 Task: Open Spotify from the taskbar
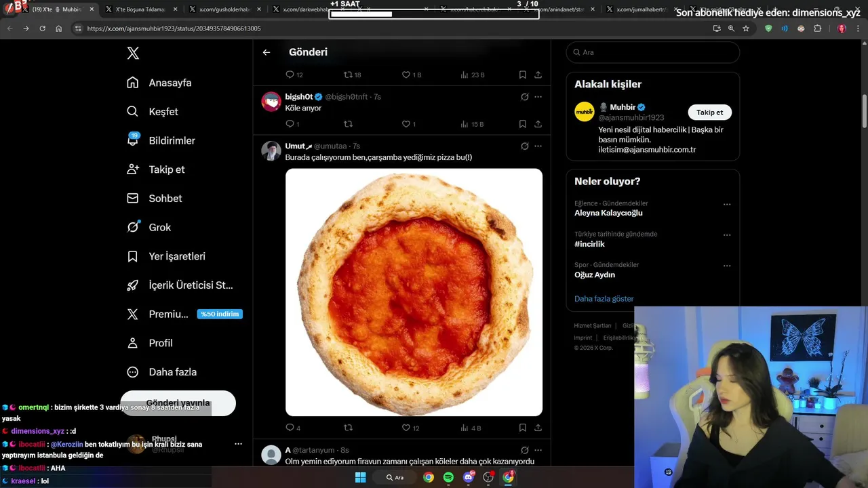pos(448,477)
